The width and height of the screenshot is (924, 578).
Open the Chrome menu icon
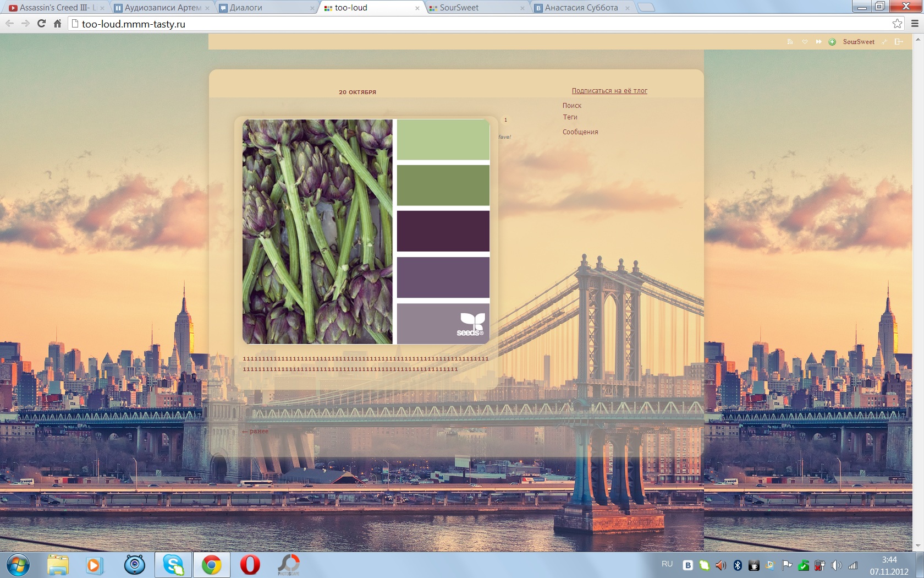(915, 24)
